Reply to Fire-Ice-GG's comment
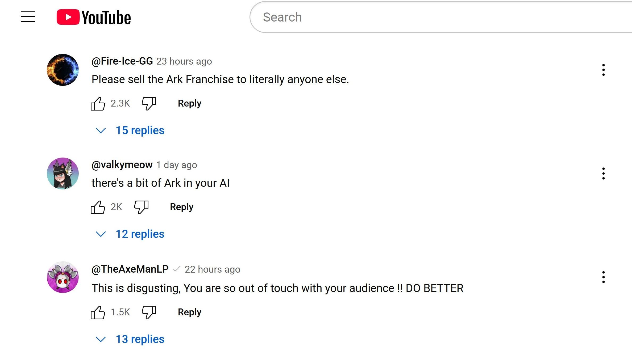This screenshot has height=364, width=632. pos(189,103)
